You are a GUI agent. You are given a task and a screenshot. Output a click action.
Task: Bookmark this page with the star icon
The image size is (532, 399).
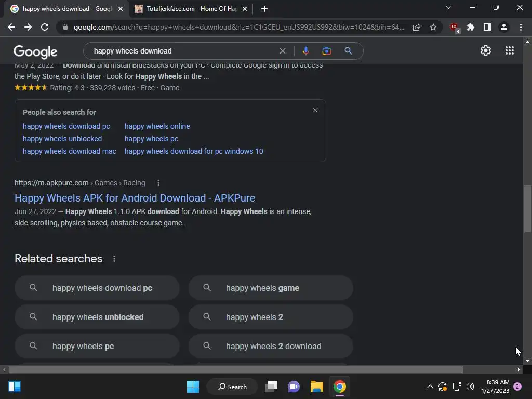click(433, 27)
